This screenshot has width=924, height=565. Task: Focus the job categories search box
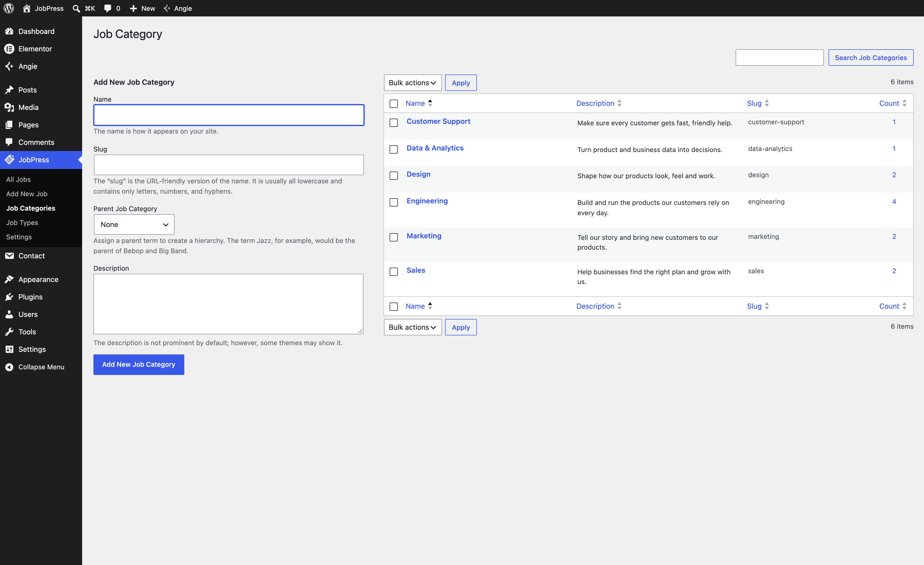tap(779, 58)
